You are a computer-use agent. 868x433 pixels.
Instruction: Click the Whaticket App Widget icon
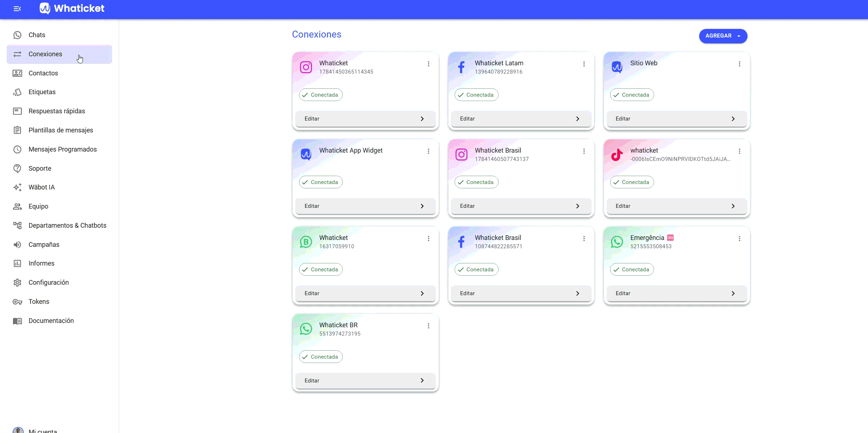pos(306,154)
